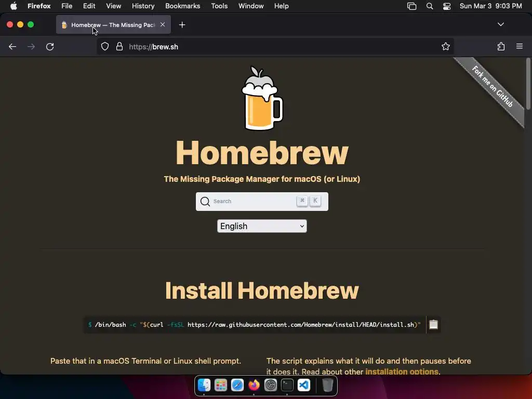Viewport: 532px width, 399px height.
Task: Click the Homebrew beer mug logo
Action: 262,98
